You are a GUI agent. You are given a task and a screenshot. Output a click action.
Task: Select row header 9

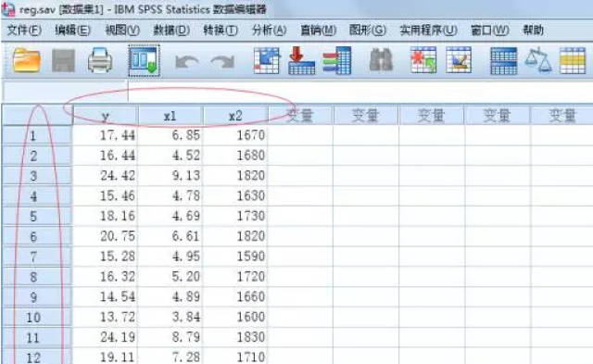tap(37, 297)
